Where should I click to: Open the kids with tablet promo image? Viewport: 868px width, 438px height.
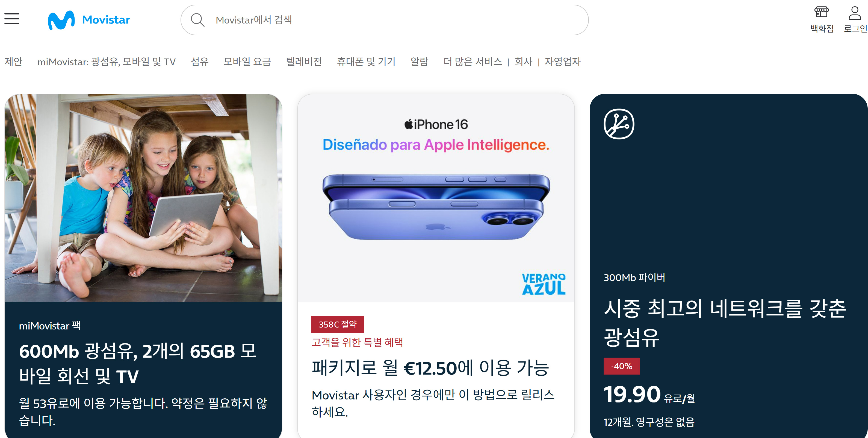tap(143, 198)
